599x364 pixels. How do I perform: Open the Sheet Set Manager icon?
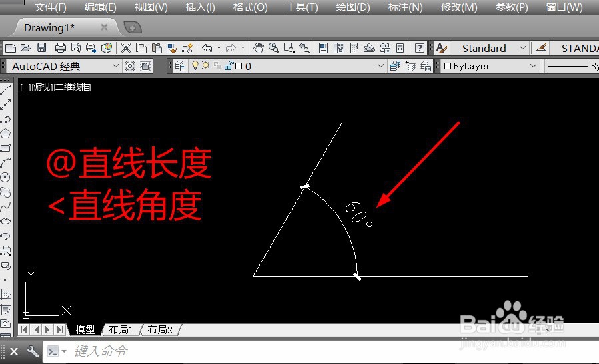(369, 48)
